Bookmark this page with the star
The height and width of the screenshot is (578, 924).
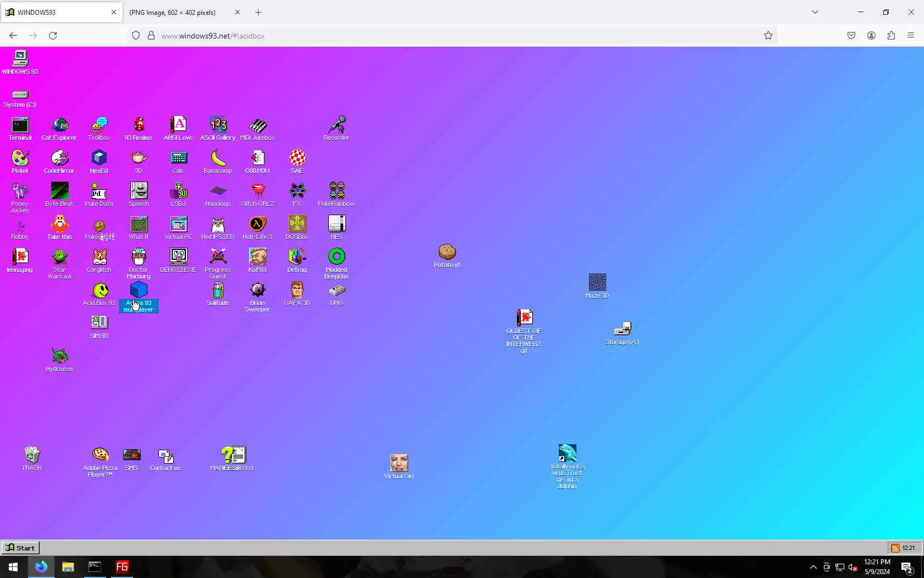point(768,36)
